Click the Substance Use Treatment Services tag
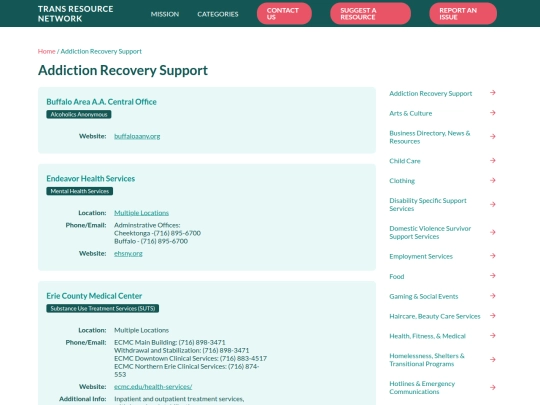This screenshot has width=540, height=405. click(103, 308)
